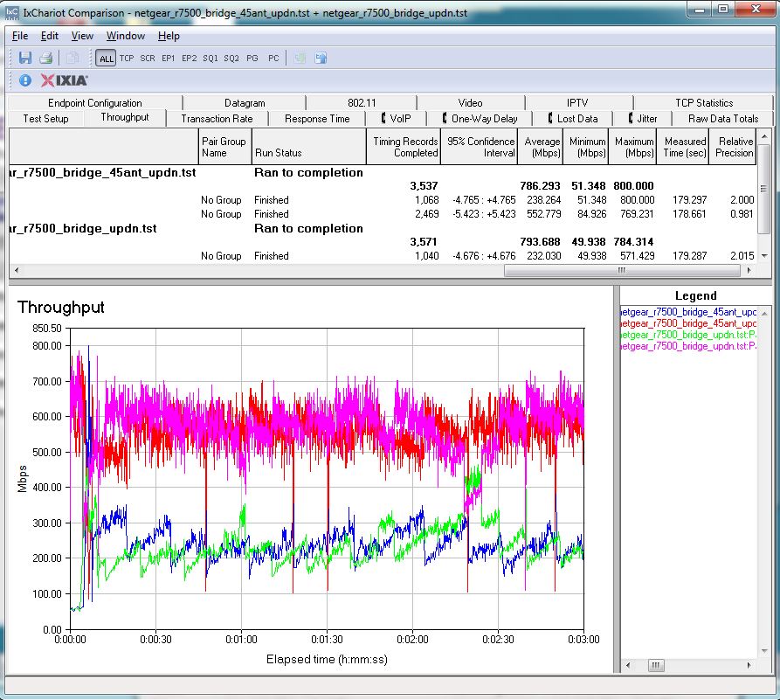Switch to the IPTV tab

577,102
